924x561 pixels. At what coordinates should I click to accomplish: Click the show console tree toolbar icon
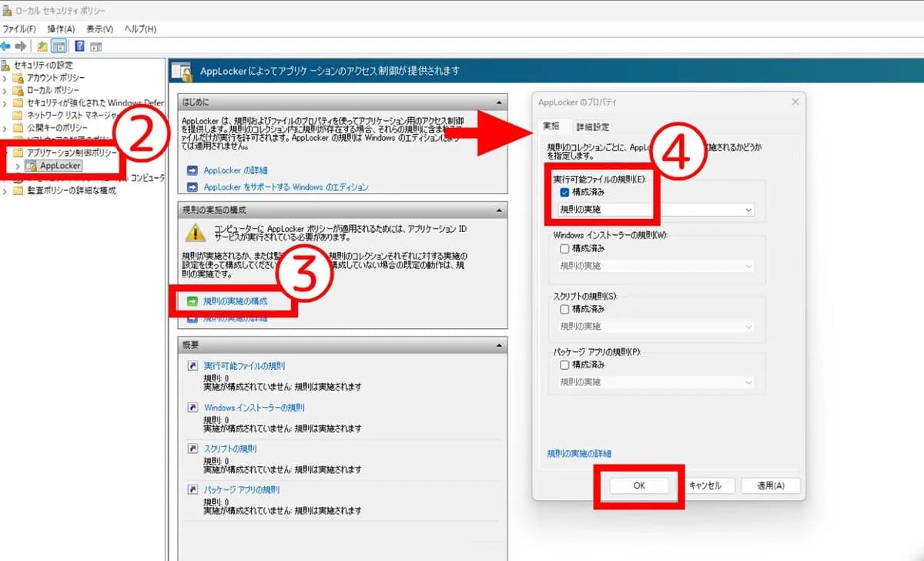pyautogui.click(x=59, y=46)
